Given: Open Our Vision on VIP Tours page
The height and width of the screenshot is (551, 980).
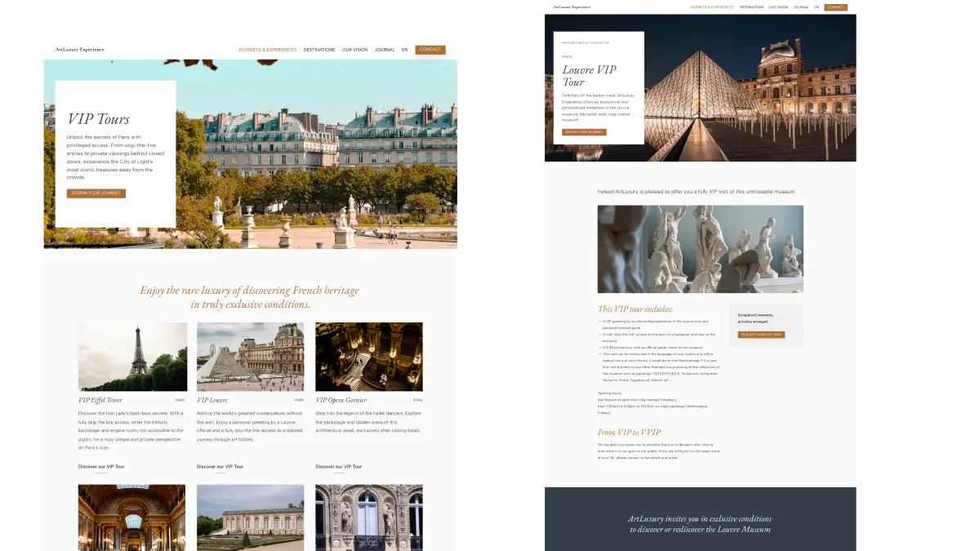Looking at the screenshot, I should point(354,50).
